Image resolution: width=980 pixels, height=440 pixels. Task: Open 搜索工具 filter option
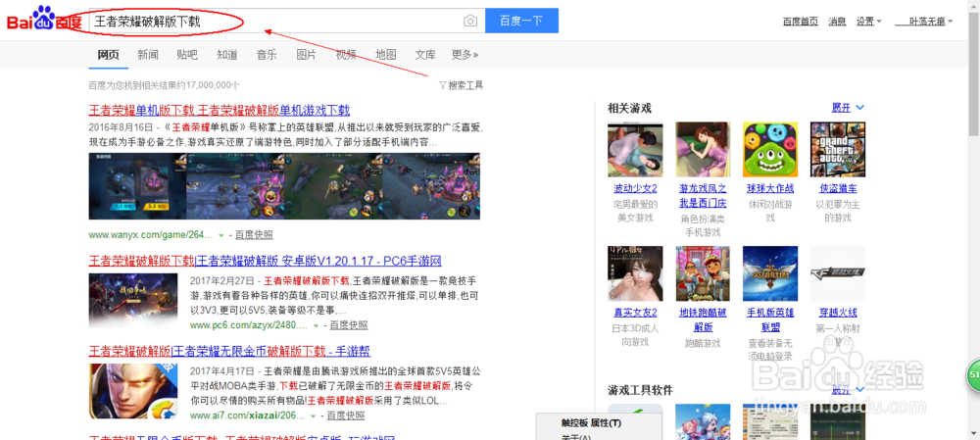(x=462, y=85)
